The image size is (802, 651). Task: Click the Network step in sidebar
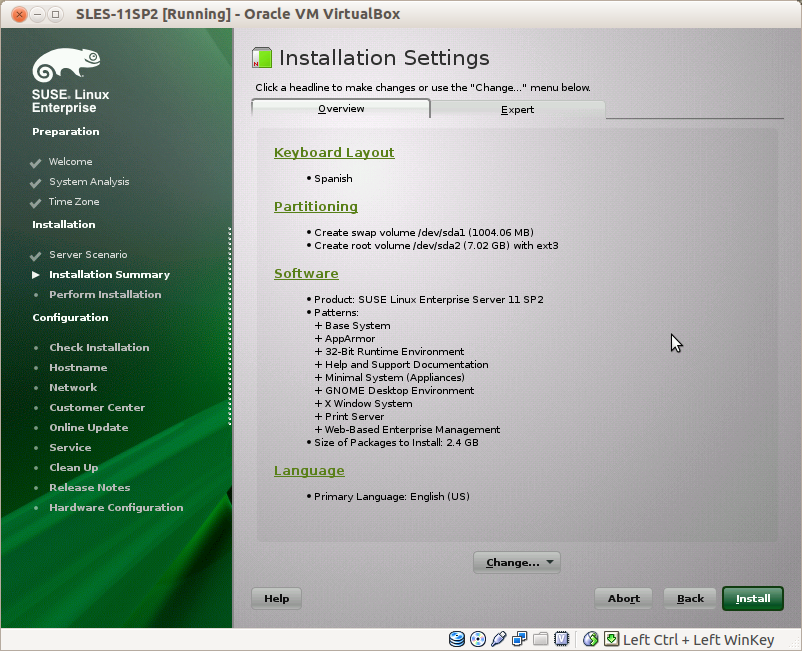pyautogui.click(x=73, y=388)
